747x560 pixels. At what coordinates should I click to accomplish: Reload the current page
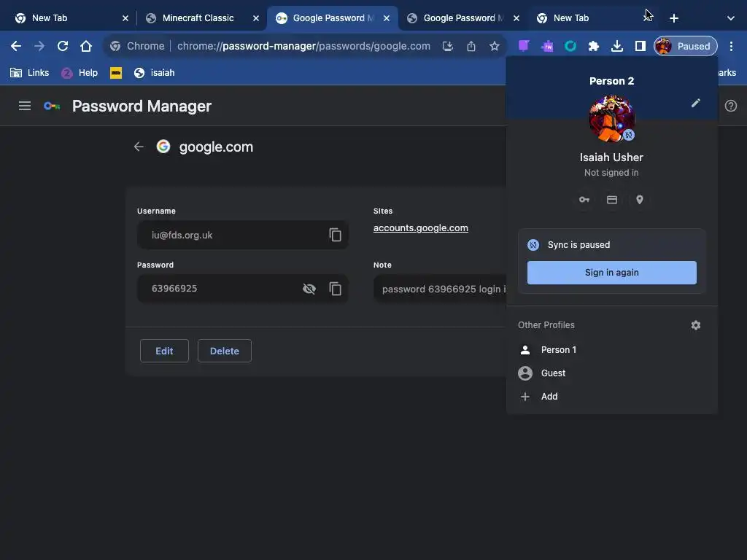(x=63, y=46)
